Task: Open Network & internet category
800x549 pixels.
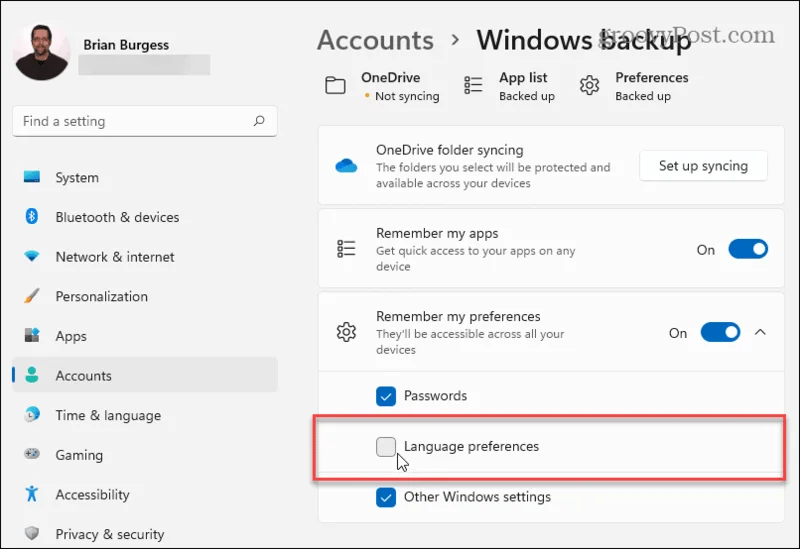Action: tap(145, 257)
